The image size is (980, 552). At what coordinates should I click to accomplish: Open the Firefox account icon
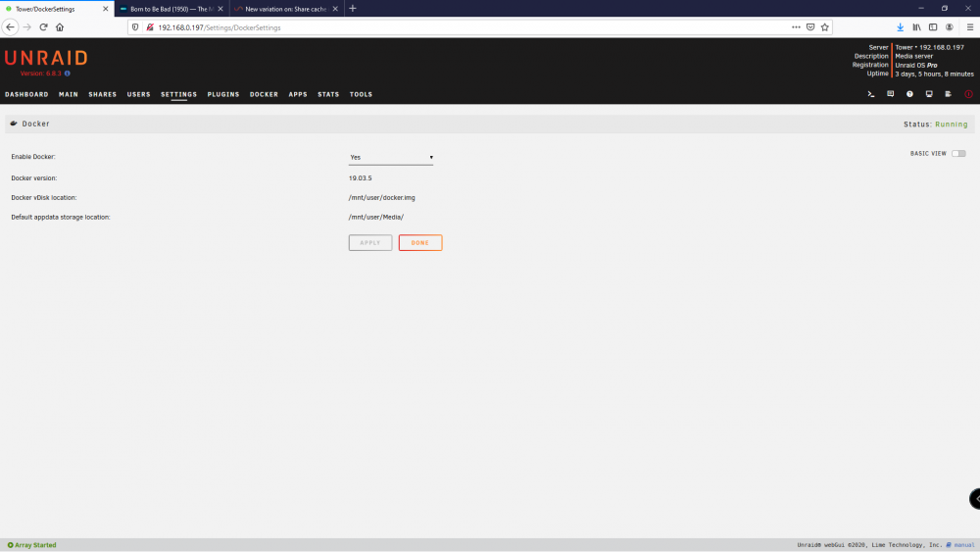pyautogui.click(x=950, y=27)
